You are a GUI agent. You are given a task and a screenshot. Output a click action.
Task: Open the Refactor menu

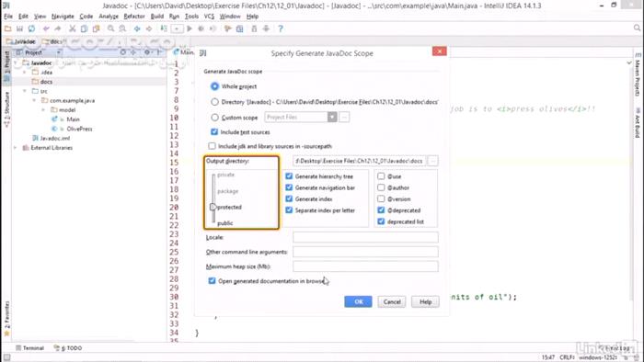coord(134,17)
